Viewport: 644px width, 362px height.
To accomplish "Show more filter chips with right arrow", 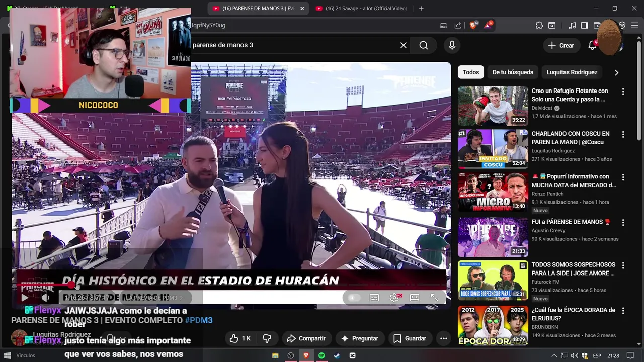I will click(616, 72).
